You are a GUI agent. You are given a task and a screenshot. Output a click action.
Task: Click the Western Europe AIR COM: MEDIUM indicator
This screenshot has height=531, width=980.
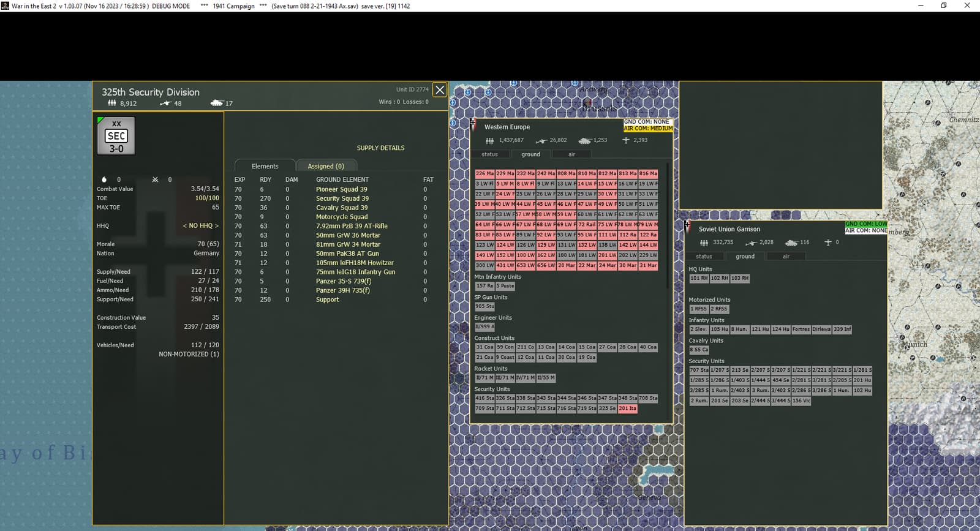(x=648, y=129)
